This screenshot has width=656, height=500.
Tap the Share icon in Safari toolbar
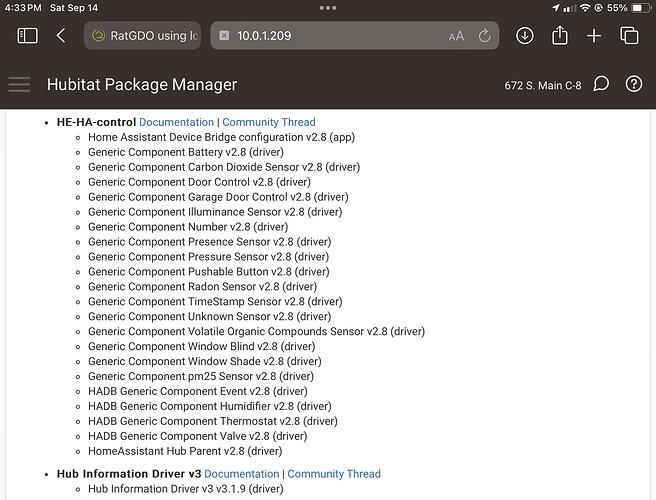click(560, 35)
